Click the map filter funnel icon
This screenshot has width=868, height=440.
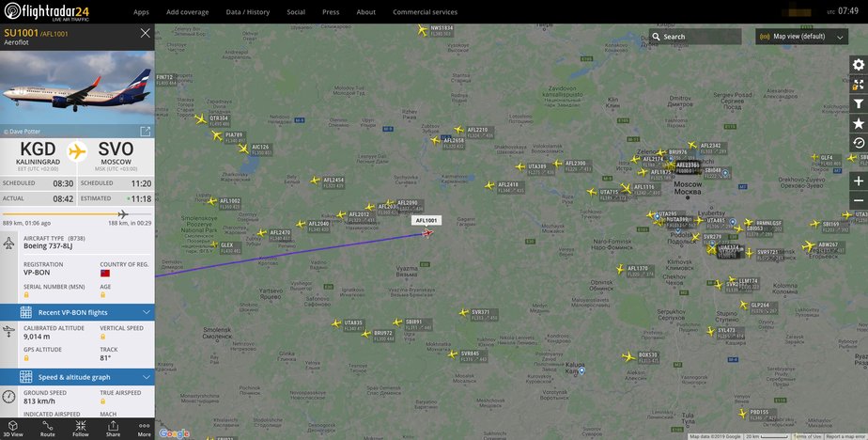pyautogui.click(x=858, y=103)
